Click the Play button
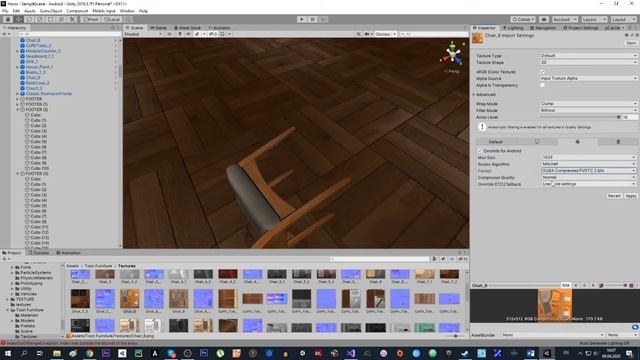Image resolution: width=640 pixels, height=360 pixels. 302,19
